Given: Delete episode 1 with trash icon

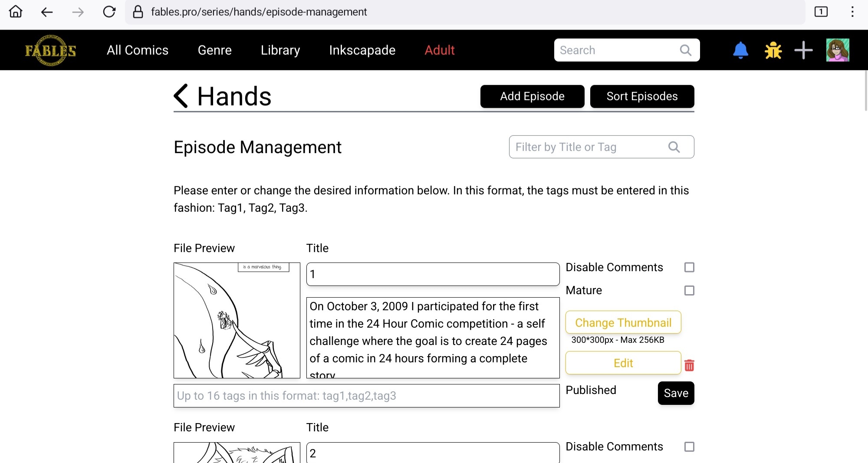Looking at the screenshot, I should pos(689,365).
